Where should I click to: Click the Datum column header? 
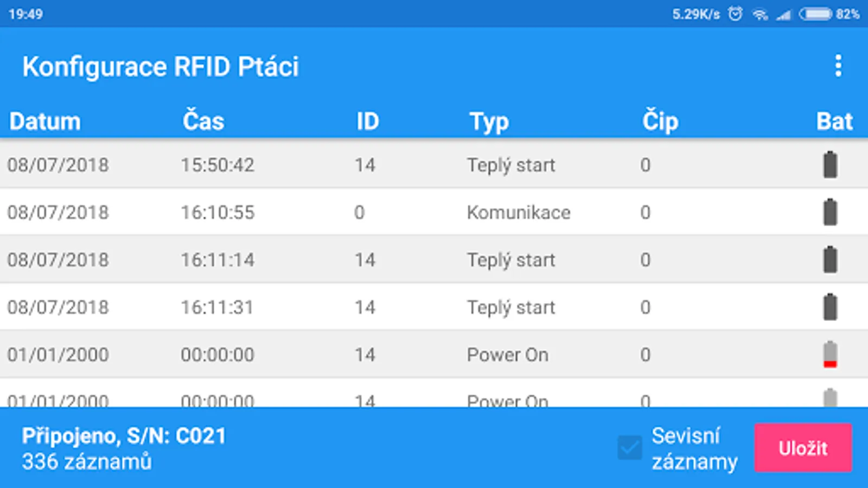point(45,121)
